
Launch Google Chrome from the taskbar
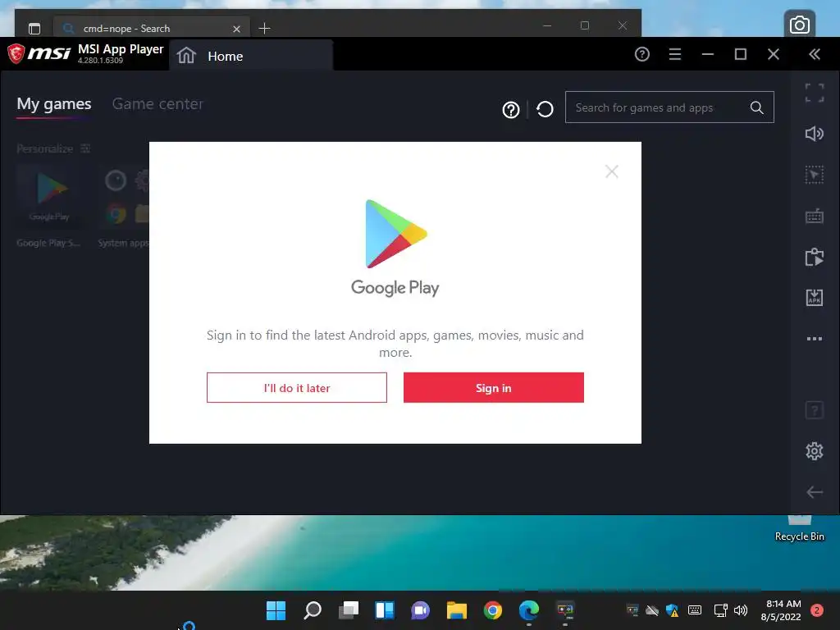[493, 609]
